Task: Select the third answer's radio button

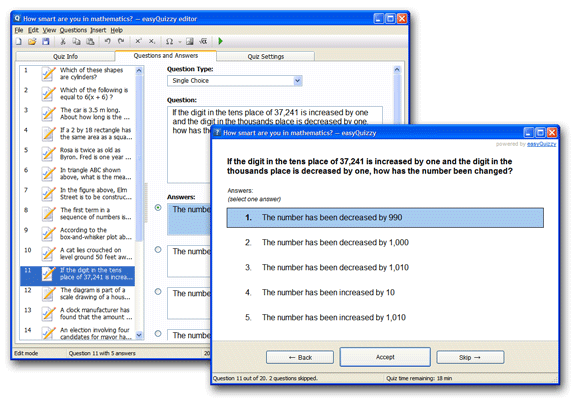Action: (158, 292)
